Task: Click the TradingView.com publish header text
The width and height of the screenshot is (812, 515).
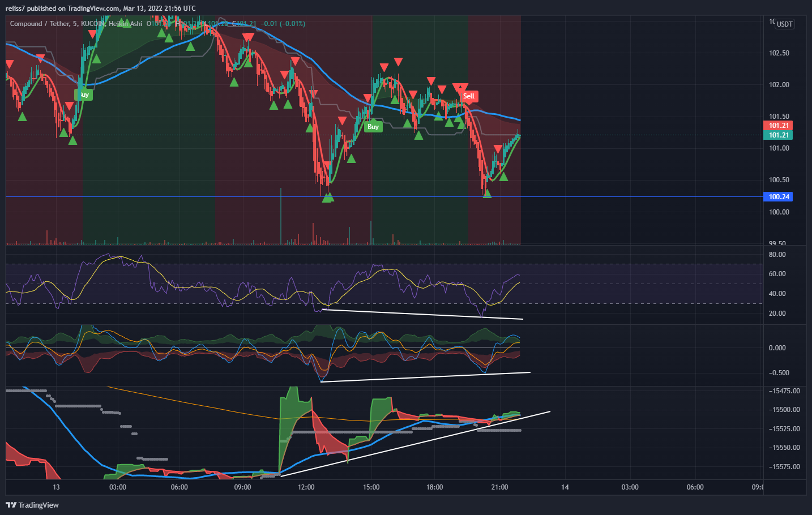Action: tap(93, 8)
